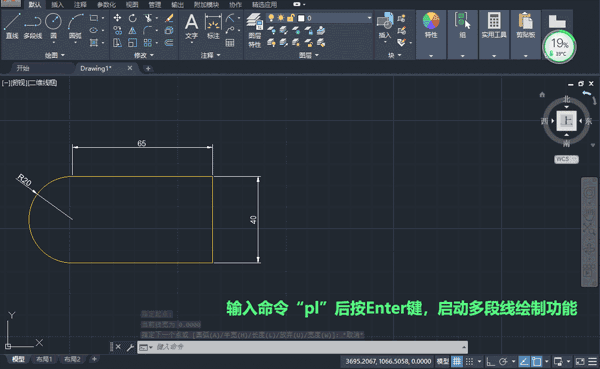Expand command line history arrow
The height and width of the screenshot is (369, 600).
464,347
